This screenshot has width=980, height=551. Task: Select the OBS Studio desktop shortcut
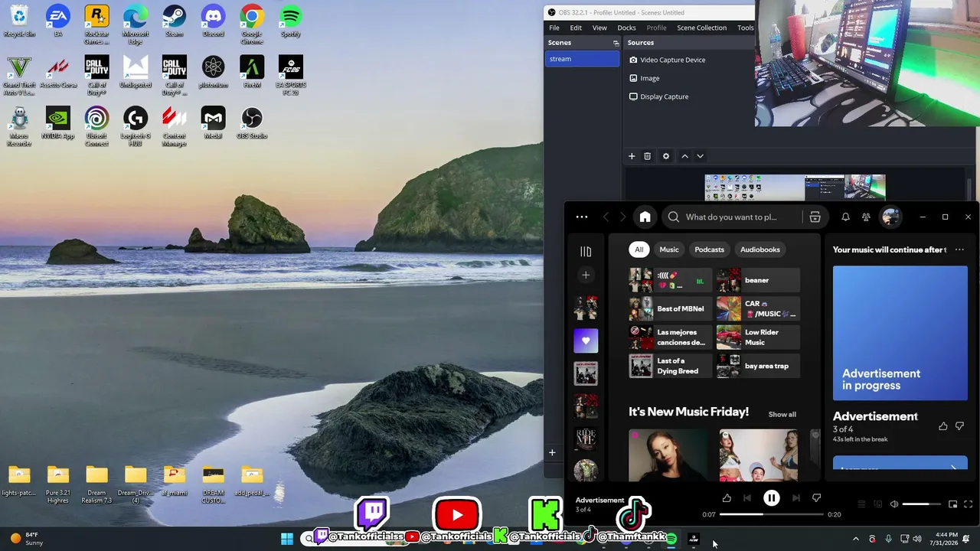coord(252,123)
